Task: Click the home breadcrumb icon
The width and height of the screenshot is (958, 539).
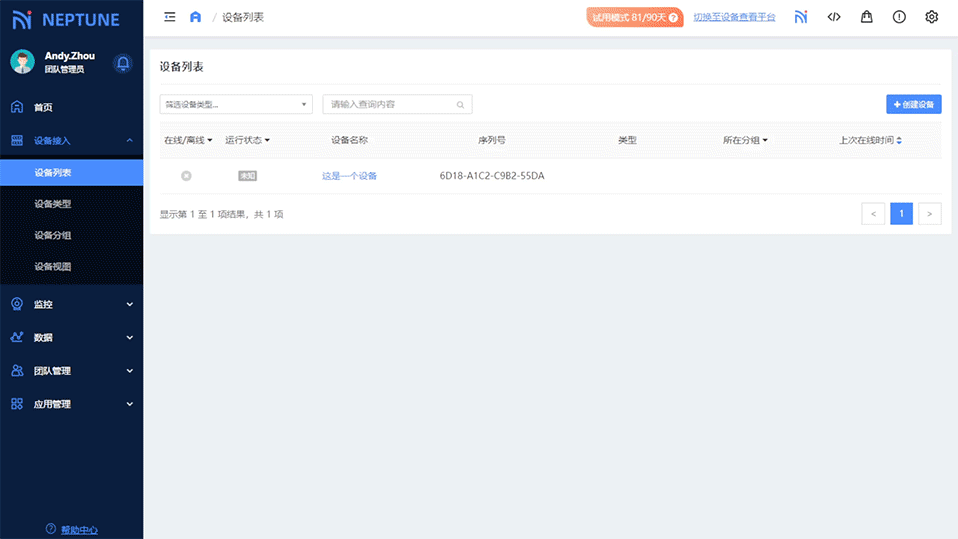Action: (196, 17)
